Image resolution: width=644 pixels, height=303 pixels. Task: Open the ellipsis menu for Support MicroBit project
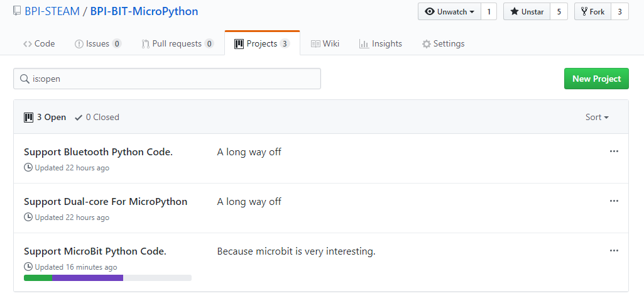pos(614,251)
